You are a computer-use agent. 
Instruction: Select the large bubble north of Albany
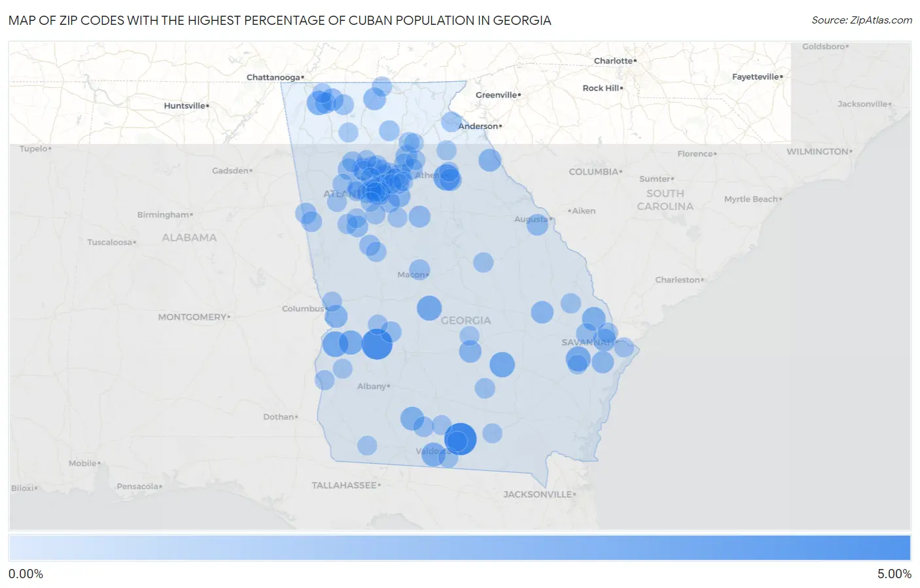tap(377, 344)
